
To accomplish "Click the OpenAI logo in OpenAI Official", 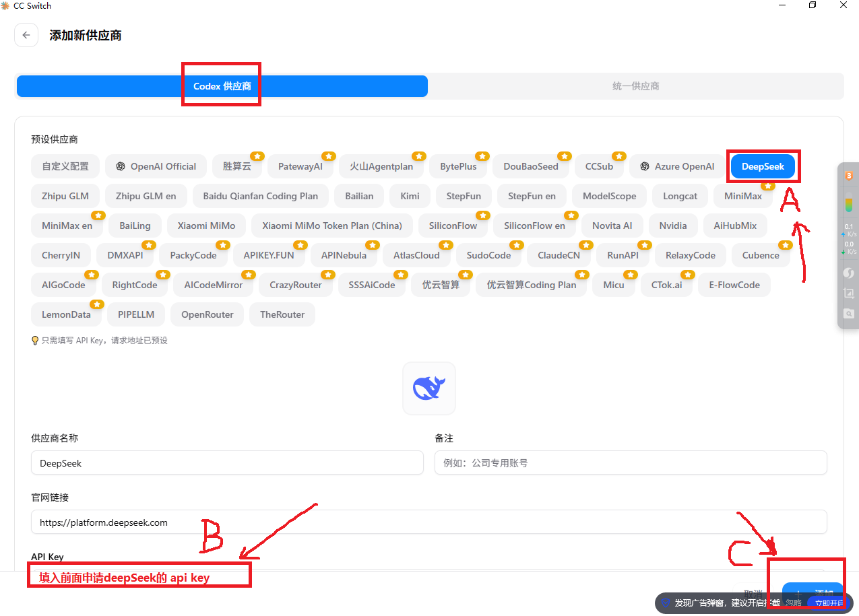I will tap(121, 166).
